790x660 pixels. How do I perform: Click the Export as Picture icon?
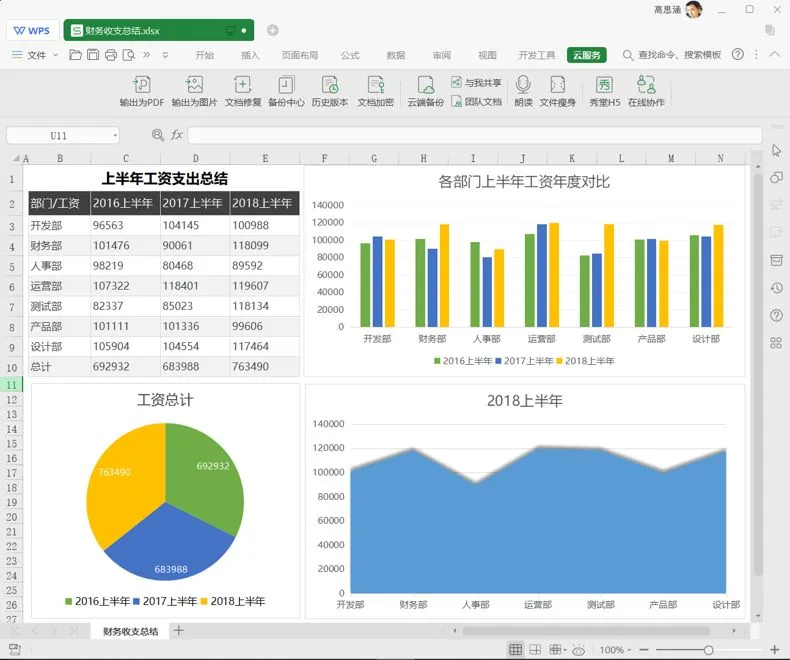click(194, 85)
